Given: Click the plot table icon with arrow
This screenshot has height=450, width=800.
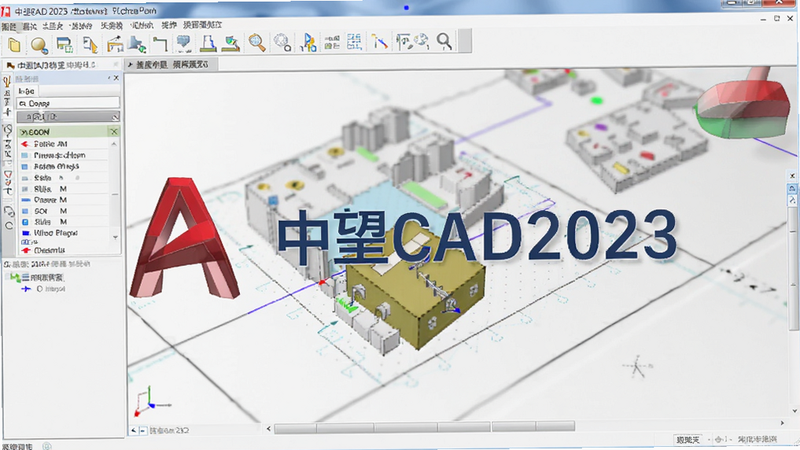Looking at the screenshot, I should pyautogui.click(x=115, y=45).
